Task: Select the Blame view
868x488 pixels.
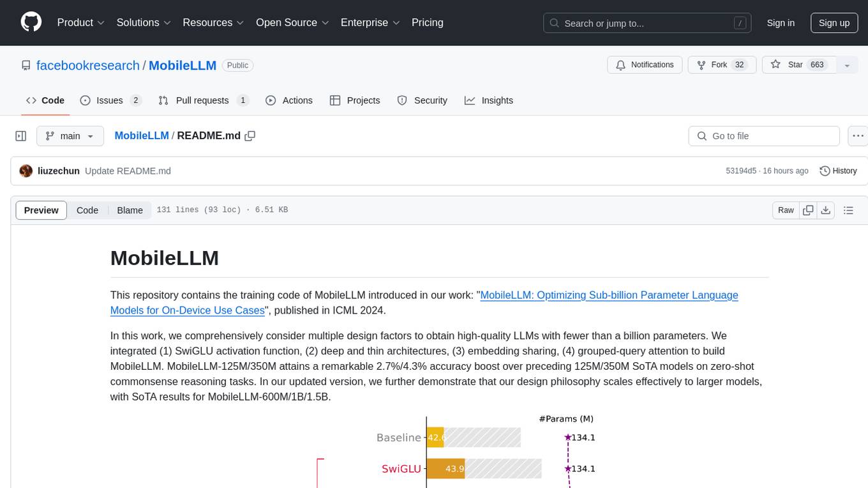Action: click(x=130, y=210)
